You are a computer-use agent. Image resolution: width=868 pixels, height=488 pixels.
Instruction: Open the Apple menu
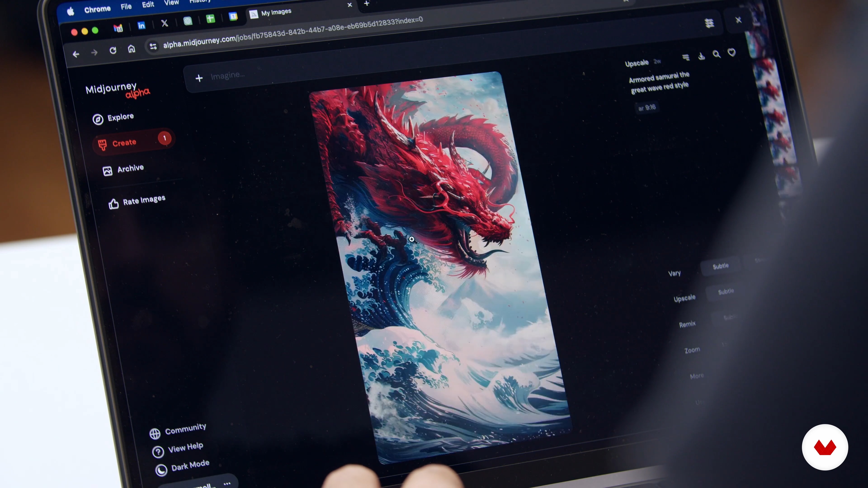pos(71,12)
